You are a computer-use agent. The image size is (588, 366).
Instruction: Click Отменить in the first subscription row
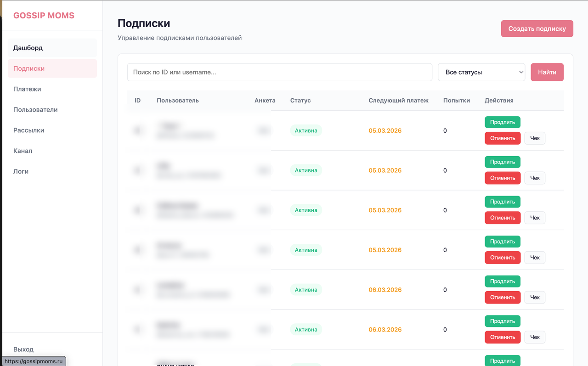pos(503,138)
